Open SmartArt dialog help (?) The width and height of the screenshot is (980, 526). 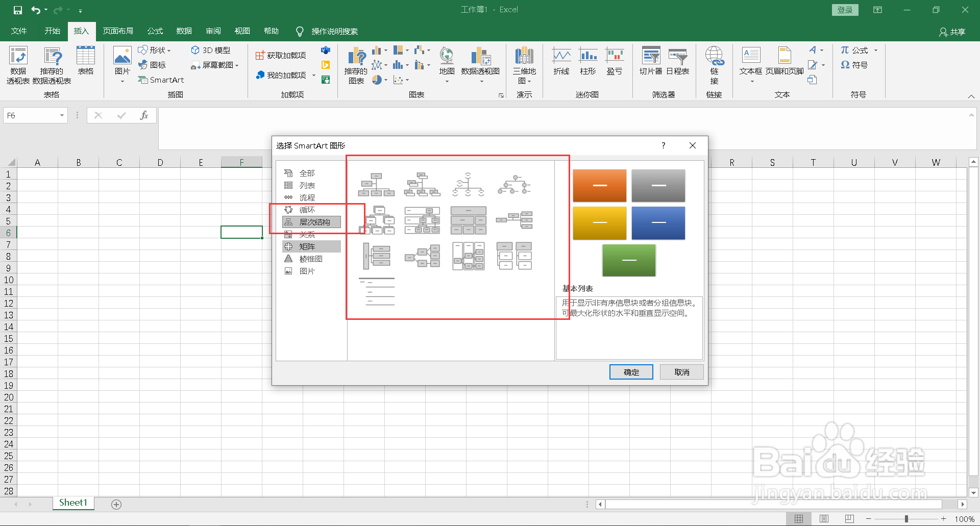tap(663, 145)
